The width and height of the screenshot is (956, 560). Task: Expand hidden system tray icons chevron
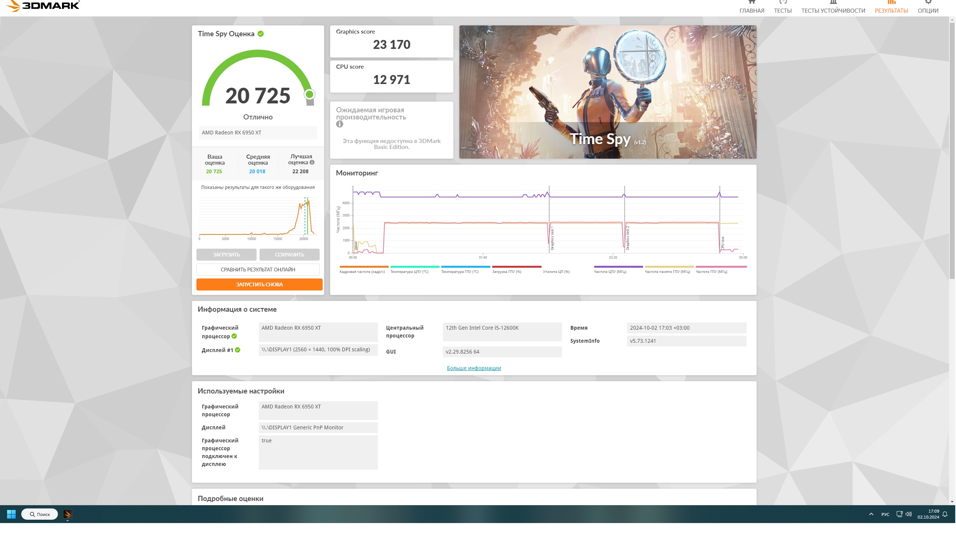(x=871, y=514)
